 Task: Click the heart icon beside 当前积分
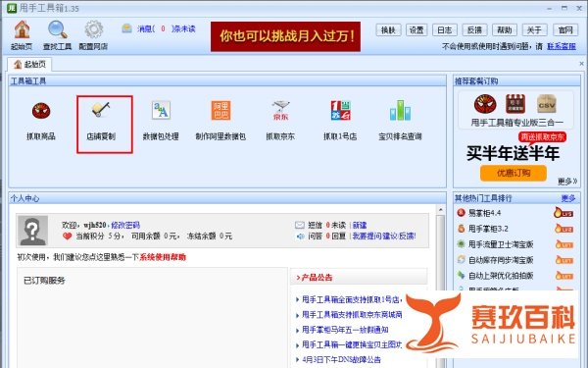tap(67, 237)
